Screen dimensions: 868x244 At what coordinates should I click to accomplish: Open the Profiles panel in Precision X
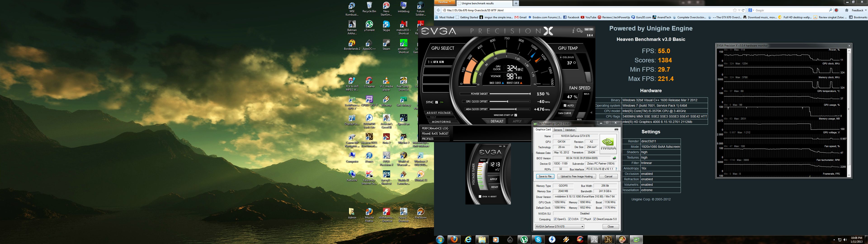coord(435,139)
